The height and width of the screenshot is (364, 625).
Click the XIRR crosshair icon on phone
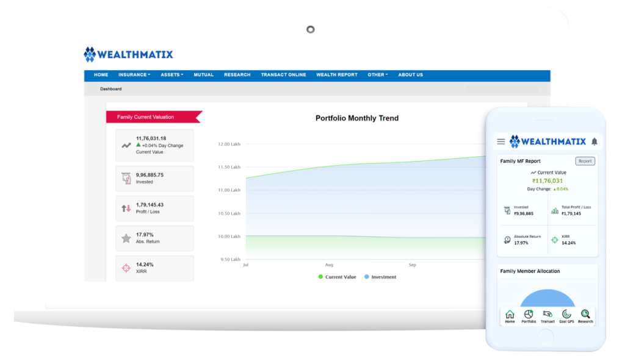pyautogui.click(x=554, y=240)
